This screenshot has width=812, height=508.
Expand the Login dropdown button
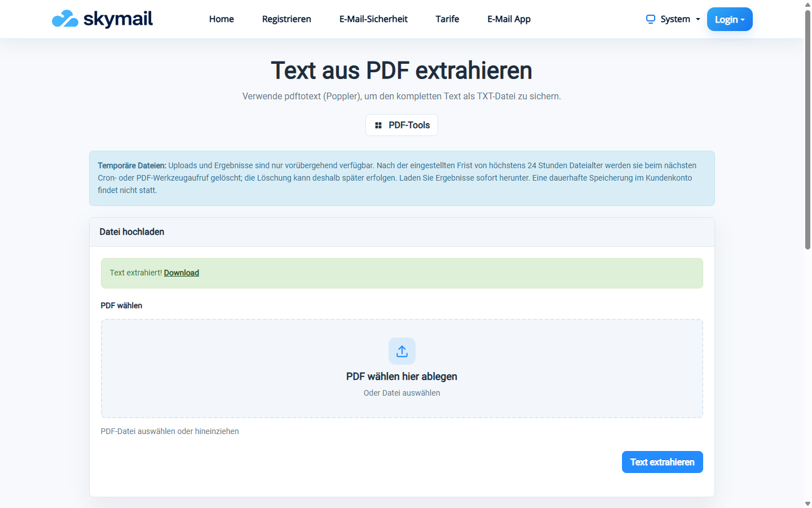(730, 19)
